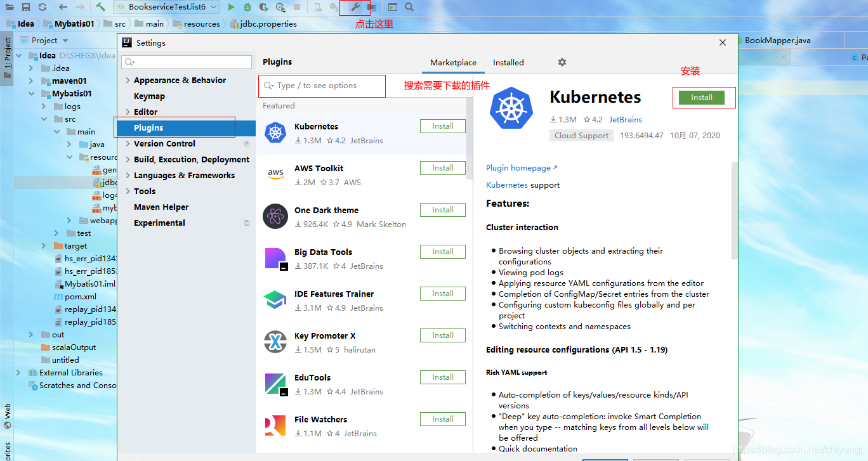Click the File Watchers plugin icon
Image resolution: width=868 pixels, height=461 pixels.
[x=275, y=426]
